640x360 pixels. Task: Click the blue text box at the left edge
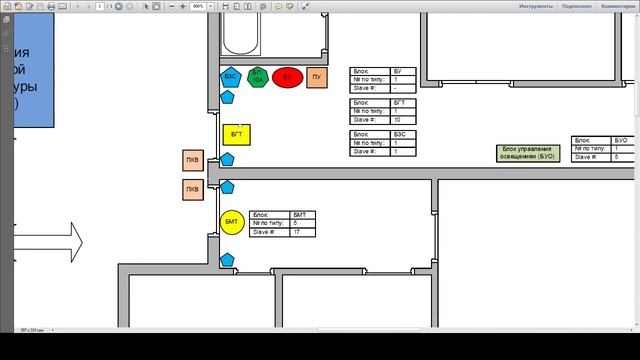click(x=34, y=70)
